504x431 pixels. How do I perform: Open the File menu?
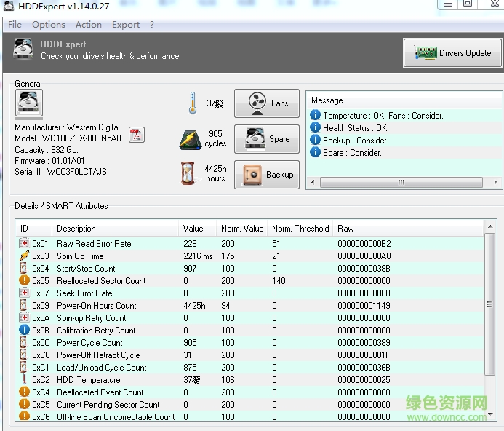click(x=15, y=25)
